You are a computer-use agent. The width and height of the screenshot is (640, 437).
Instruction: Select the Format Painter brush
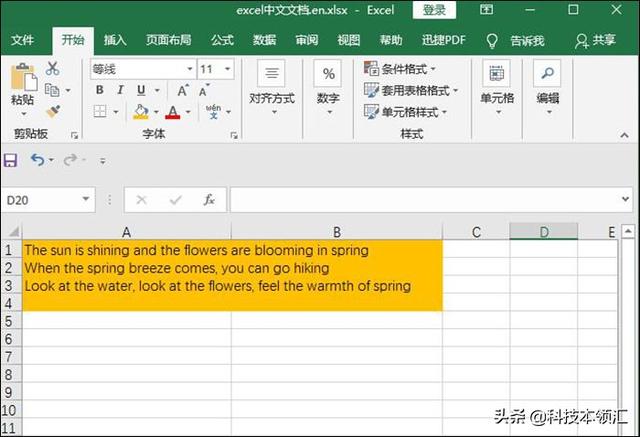tap(53, 111)
